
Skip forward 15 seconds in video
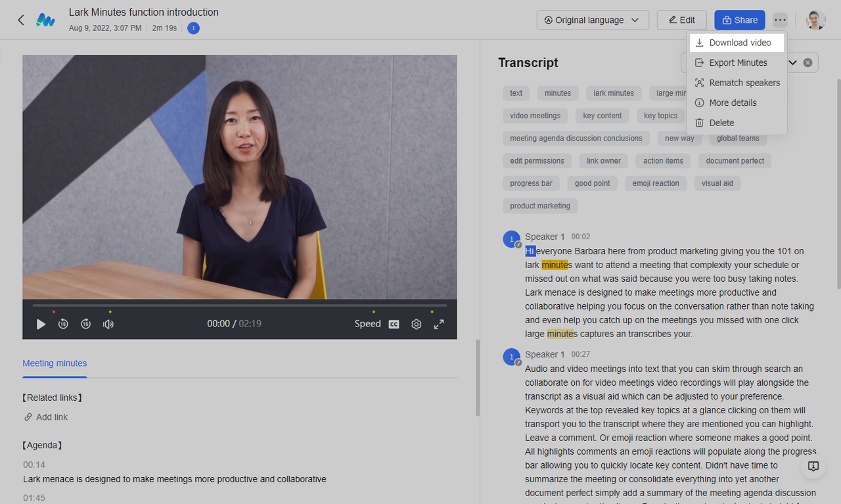[86, 324]
